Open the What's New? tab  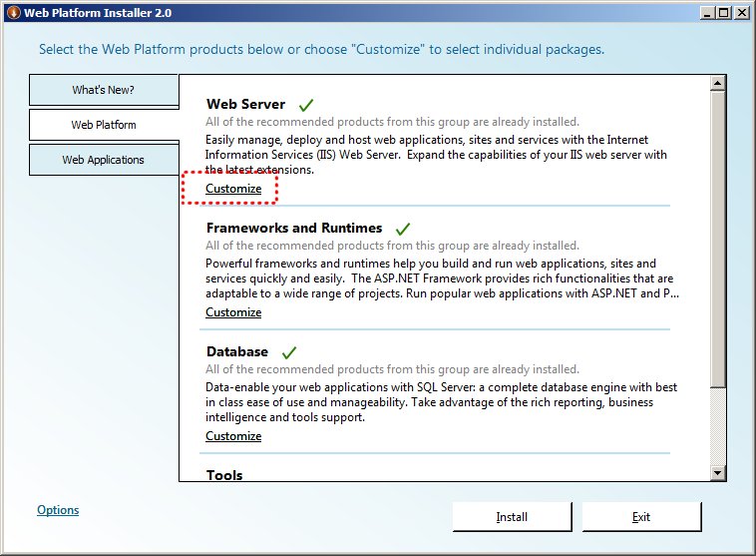(x=104, y=90)
